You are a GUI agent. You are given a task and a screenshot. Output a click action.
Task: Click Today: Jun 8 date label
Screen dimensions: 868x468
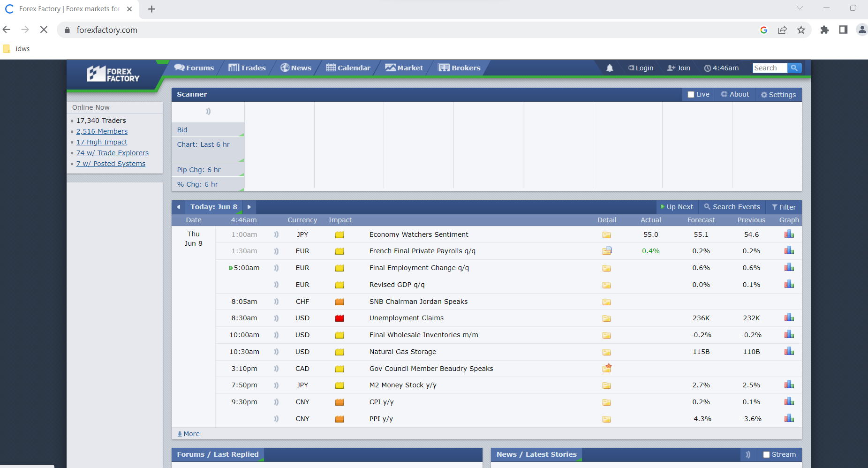[214, 207]
